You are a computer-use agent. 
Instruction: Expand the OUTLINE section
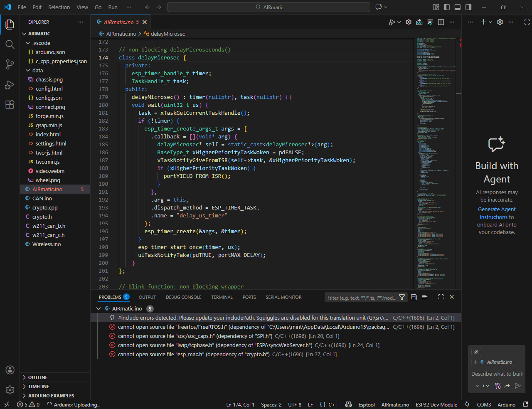pyautogui.click(x=37, y=377)
